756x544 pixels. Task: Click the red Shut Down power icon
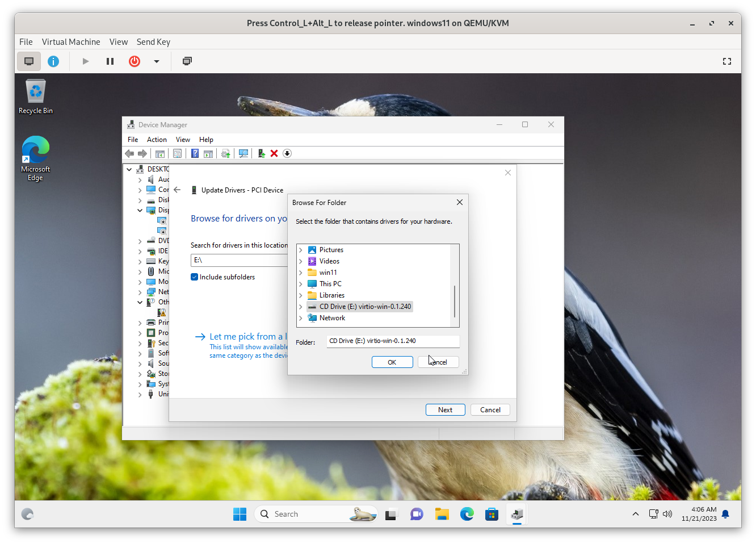pyautogui.click(x=135, y=61)
